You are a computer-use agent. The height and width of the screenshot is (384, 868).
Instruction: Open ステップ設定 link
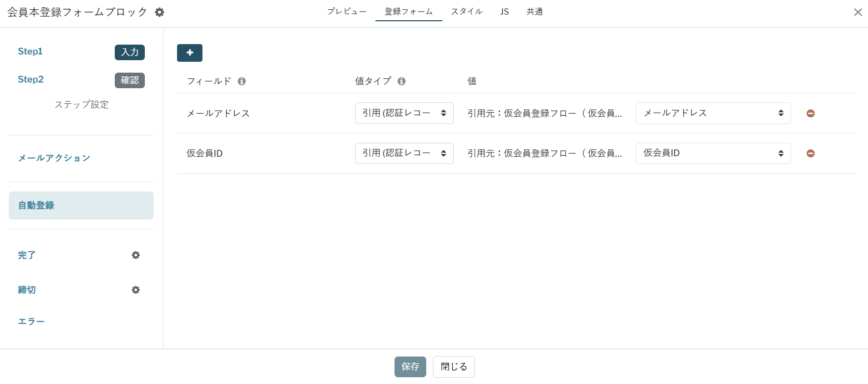(82, 104)
